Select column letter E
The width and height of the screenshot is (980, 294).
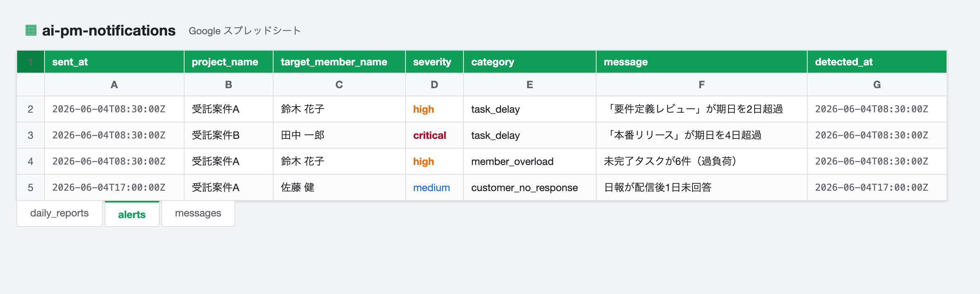pyautogui.click(x=530, y=85)
